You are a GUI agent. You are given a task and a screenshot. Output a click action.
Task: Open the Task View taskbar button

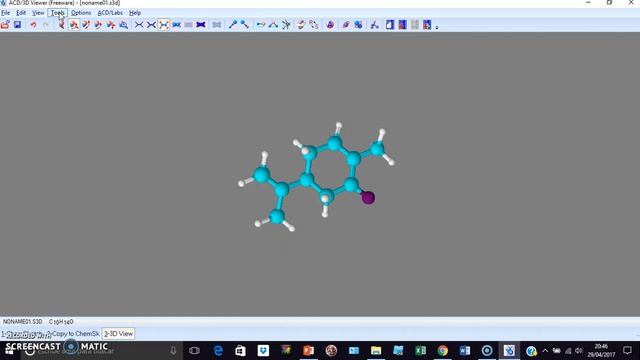[x=195, y=351]
